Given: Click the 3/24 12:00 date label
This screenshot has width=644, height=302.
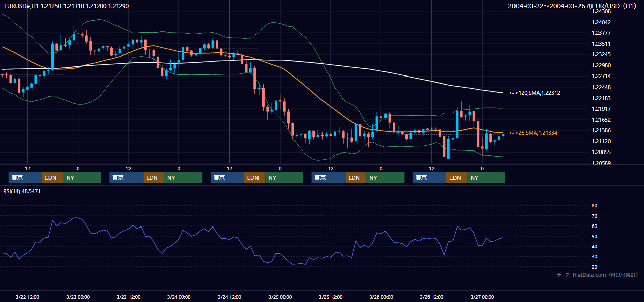Looking at the screenshot, I should coord(229,297).
